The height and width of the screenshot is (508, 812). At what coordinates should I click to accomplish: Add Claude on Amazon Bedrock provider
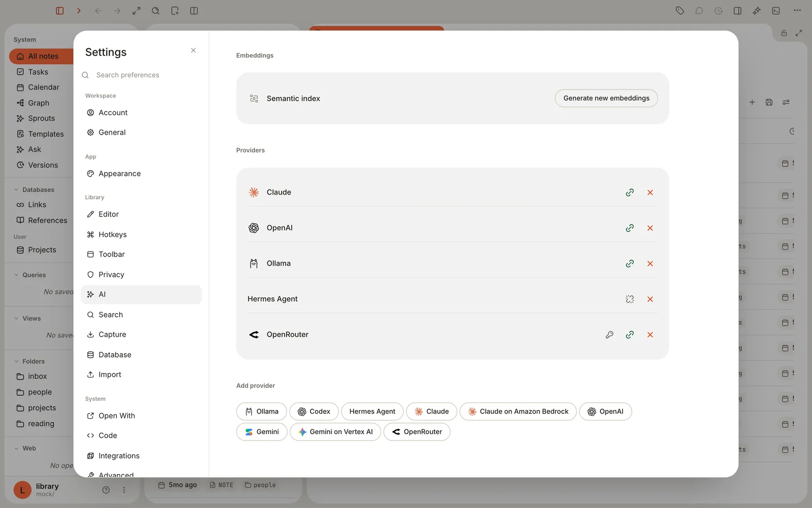[518, 411]
